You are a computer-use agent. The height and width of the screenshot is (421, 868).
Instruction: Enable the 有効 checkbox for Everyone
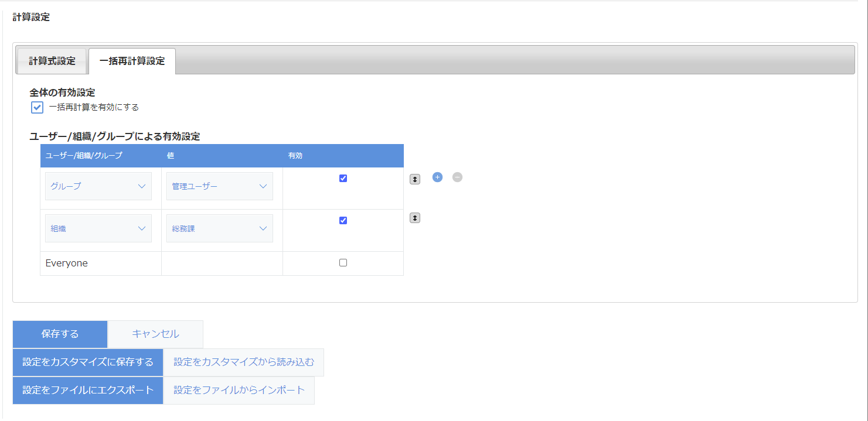(x=343, y=263)
